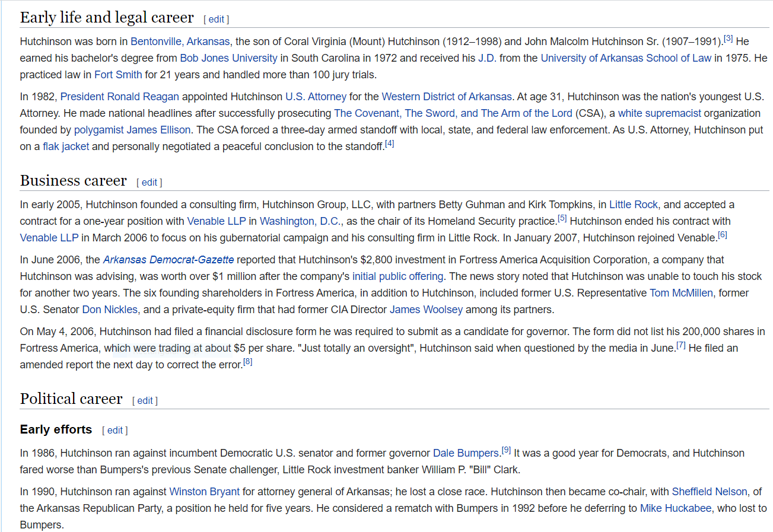Screen dimensions: 773x532
Task: Click the Political career heading
Action: tap(71, 399)
